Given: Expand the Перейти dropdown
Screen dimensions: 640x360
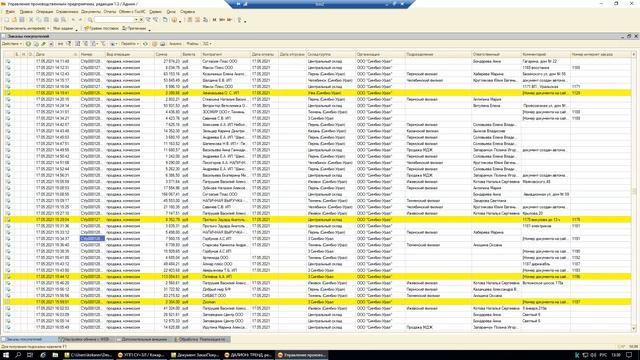Looking at the screenshot, I should (130, 44).
